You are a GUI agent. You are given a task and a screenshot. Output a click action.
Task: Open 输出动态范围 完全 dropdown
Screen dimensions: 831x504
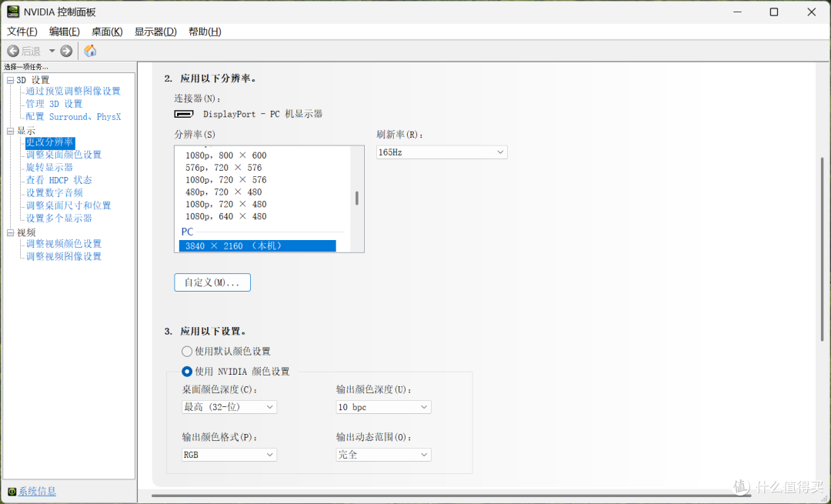(383, 455)
